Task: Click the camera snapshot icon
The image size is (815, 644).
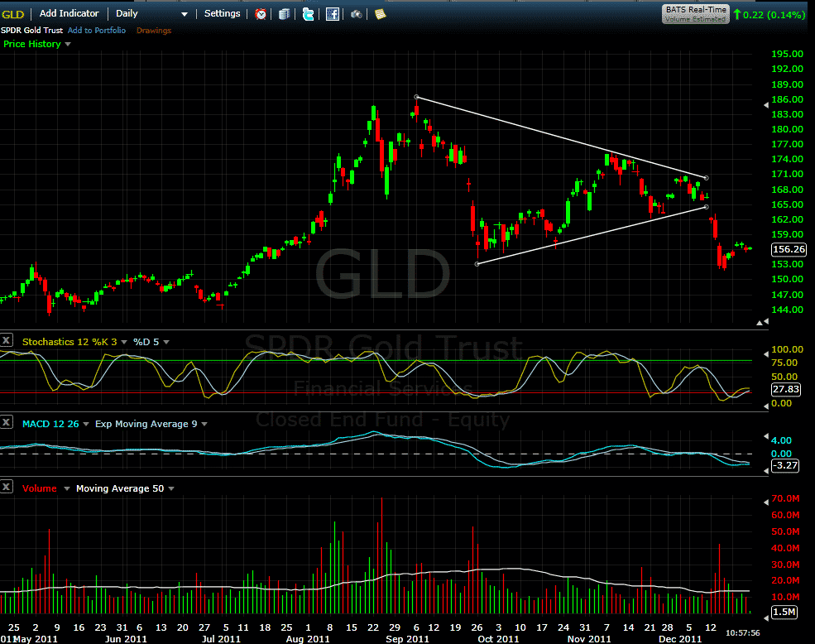Action: click(356, 14)
